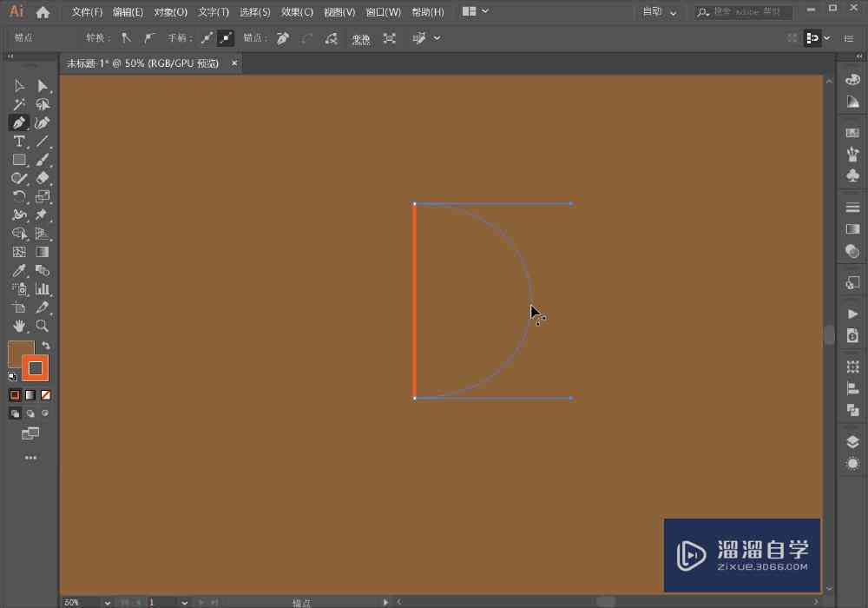
Task: Swap fill and stroke colors
Action: [x=46, y=346]
